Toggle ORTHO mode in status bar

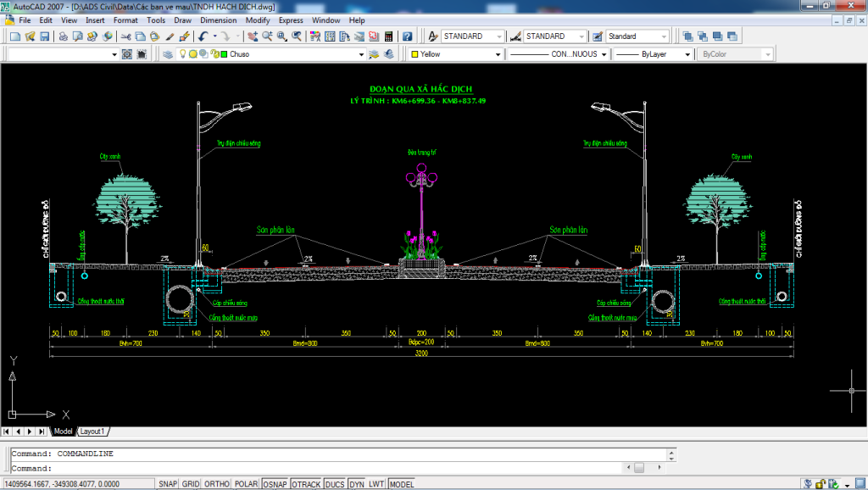[x=218, y=484]
